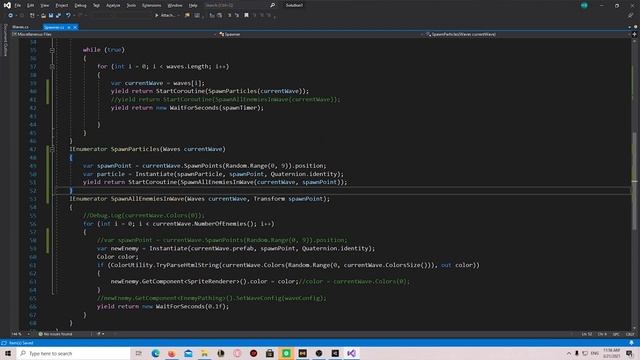Screen dimensions: 640x360
Task: Click the Undo toolbar icon
Action: [68, 15]
